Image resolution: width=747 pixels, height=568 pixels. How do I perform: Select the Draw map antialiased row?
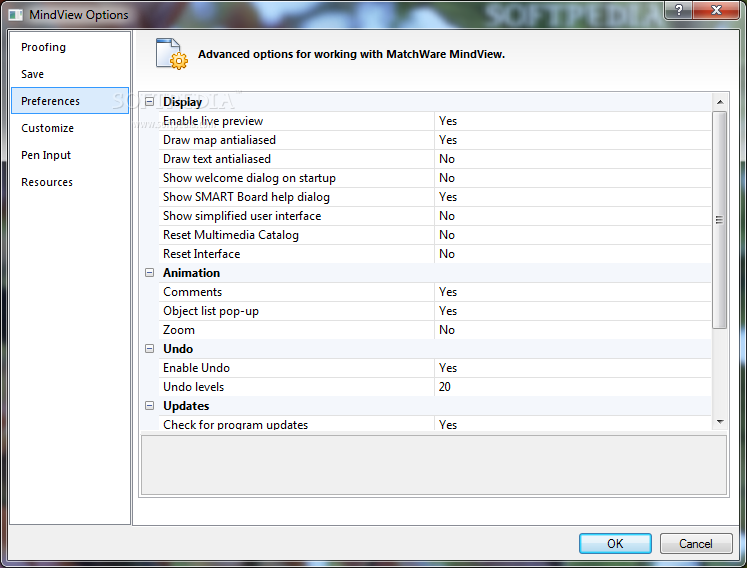(434, 140)
